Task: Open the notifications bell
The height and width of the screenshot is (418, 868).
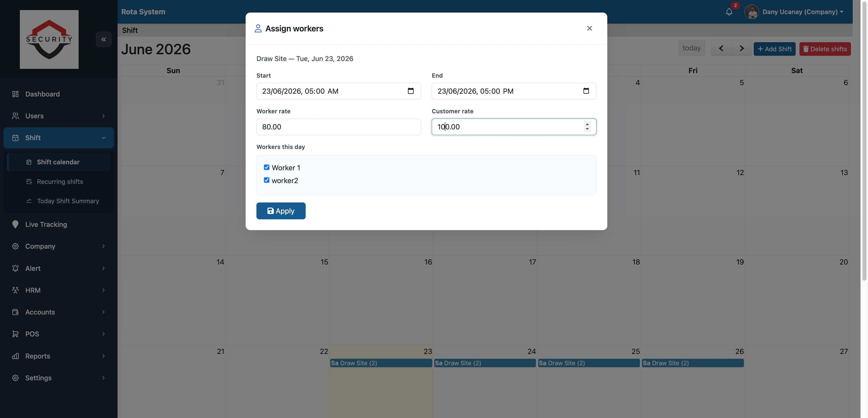Action: [729, 12]
